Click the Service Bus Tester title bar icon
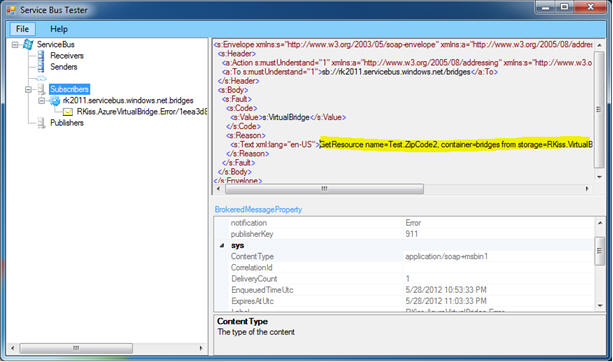The height and width of the screenshot is (362, 613). click(11, 9)
